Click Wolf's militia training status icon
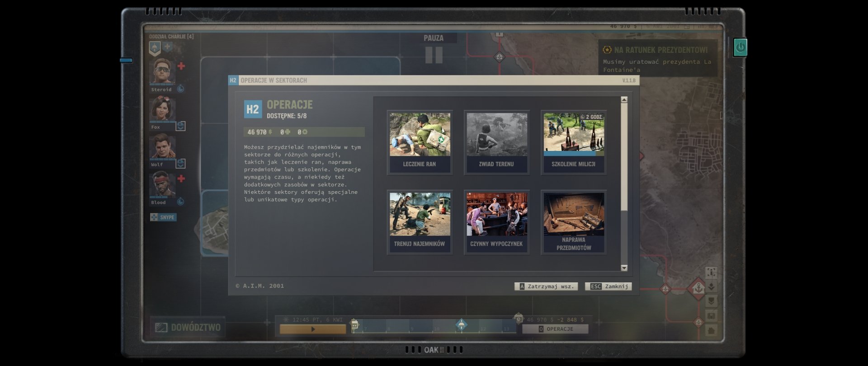Screen dimensions: 868x366 pyautogui.click(x=180, y=164)
